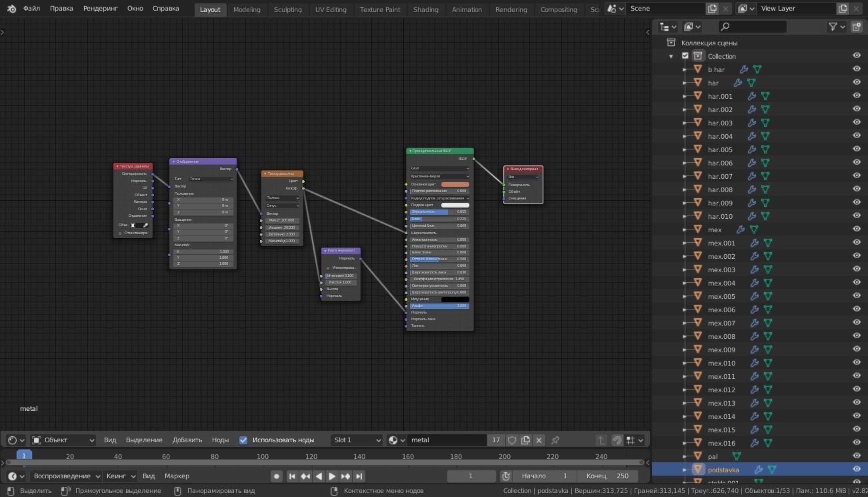Jump to the timeline start frame button
Viewport: 868px width, 497px height.
[x=291, y=476]
